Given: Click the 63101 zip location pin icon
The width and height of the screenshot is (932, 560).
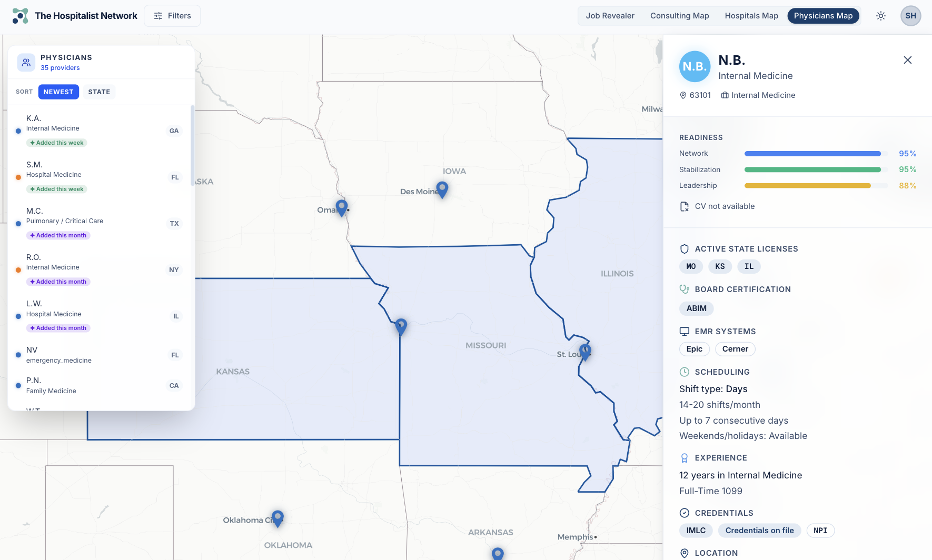Looking at the screenshot, I should (x=683, y=95).
